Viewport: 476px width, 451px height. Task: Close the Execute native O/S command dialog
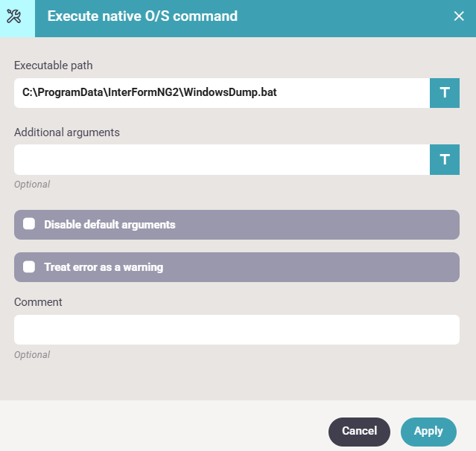click(459, 16)
